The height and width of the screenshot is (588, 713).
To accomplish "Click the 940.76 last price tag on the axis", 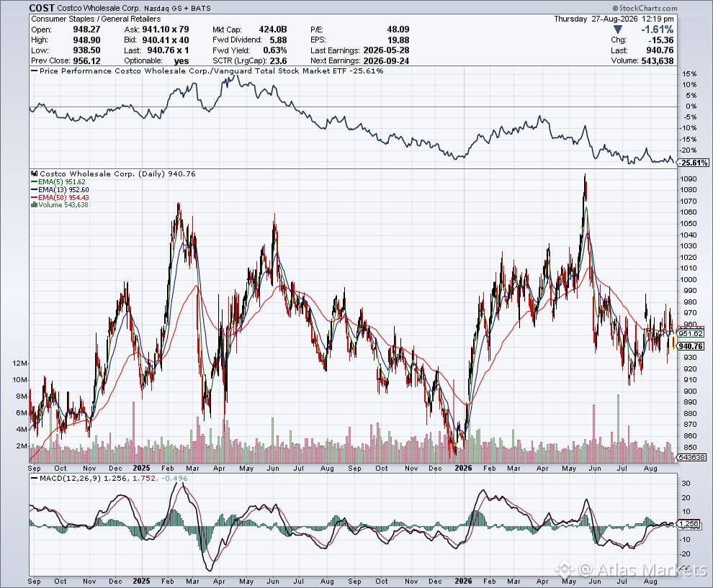I will coord(691,346).
